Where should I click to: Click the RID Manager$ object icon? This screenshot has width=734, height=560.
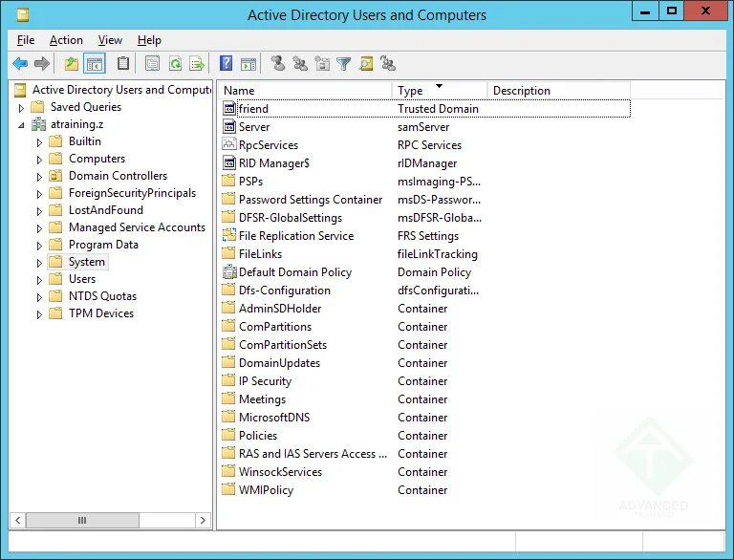tap(229, 163)
